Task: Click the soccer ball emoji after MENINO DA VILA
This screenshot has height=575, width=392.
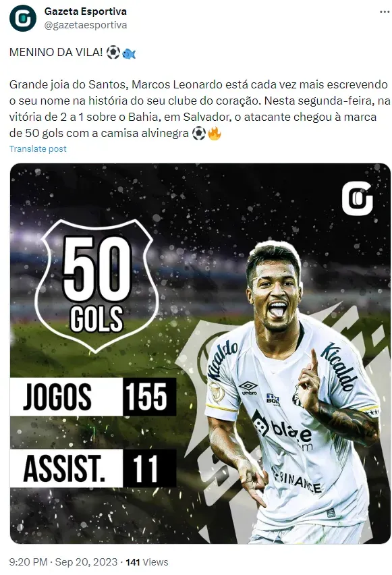Action: pyautogui.click(x=113, y=52)
